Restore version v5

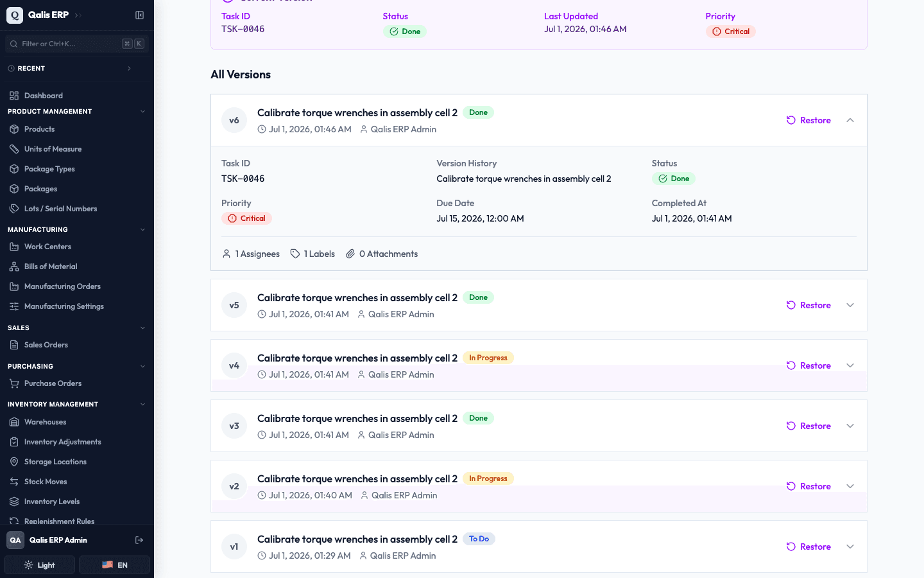coord(809,305)
